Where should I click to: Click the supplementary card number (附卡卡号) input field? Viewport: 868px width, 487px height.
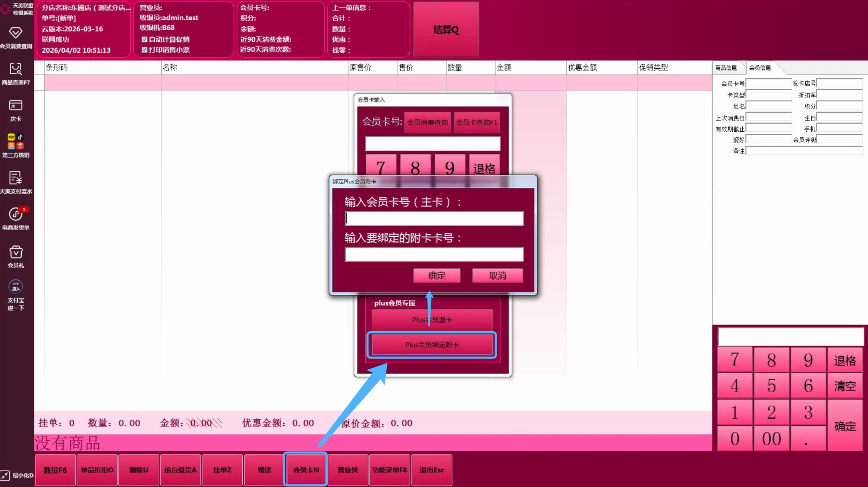pyautogui.click(x=434, y=254)
